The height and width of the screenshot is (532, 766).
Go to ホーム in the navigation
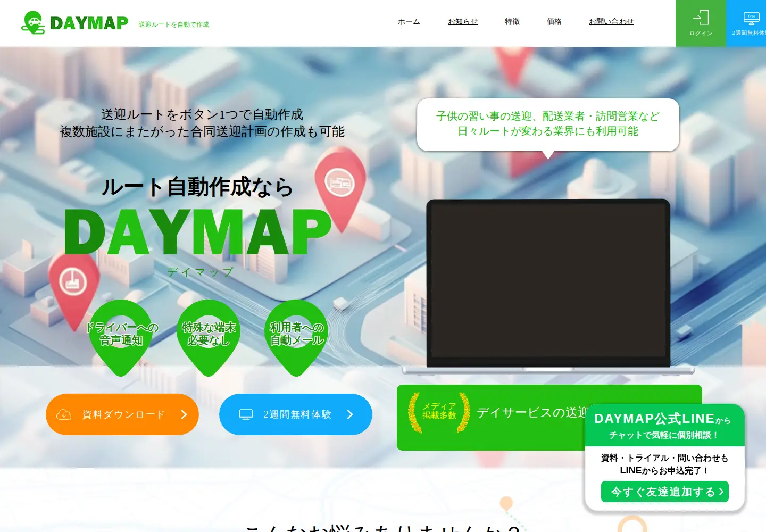tap(409, 22)
